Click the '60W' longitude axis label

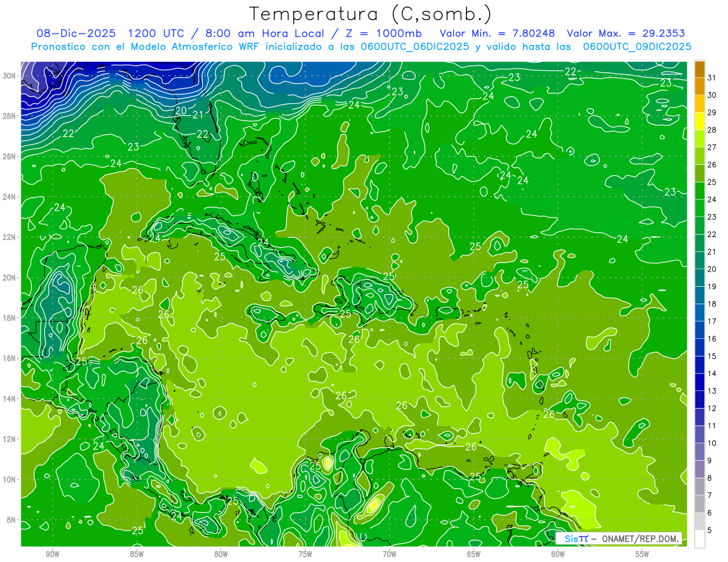558,555
